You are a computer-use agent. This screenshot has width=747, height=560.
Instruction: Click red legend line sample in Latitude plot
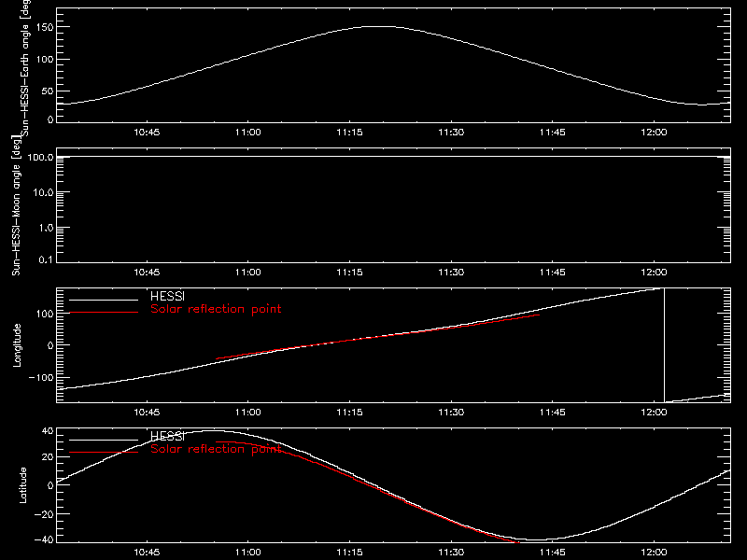pos(104,453)
